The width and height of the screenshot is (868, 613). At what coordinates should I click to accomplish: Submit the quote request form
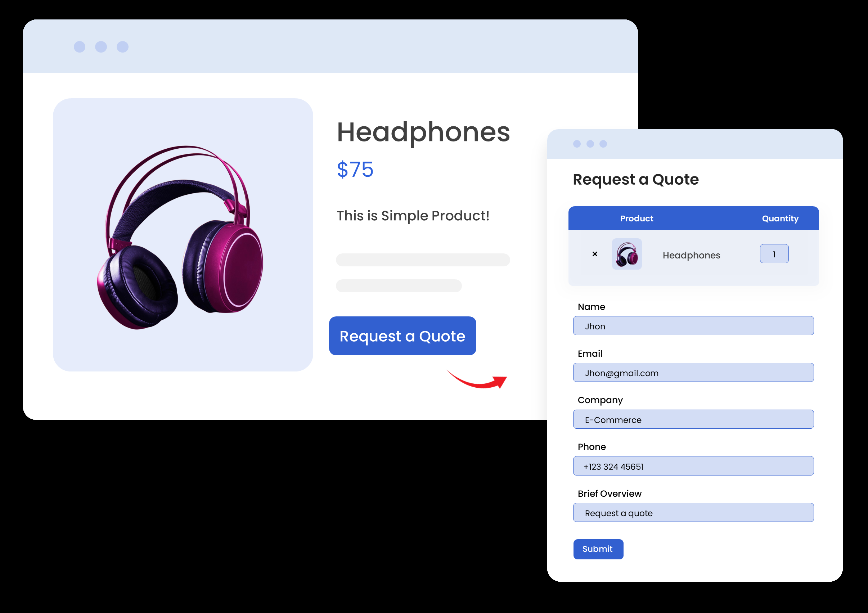(x=598, y=549)
